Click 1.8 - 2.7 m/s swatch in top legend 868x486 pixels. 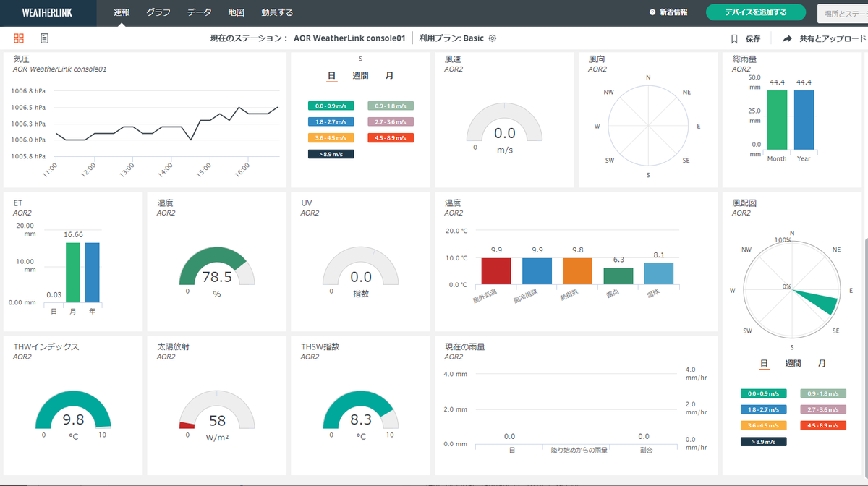point(331,121)
